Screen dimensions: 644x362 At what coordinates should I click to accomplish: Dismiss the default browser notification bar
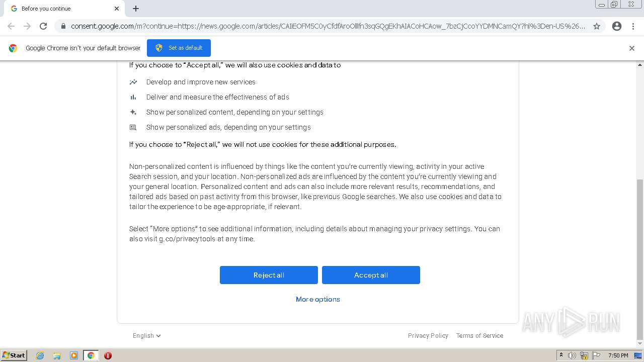click(x=632, y=48)
